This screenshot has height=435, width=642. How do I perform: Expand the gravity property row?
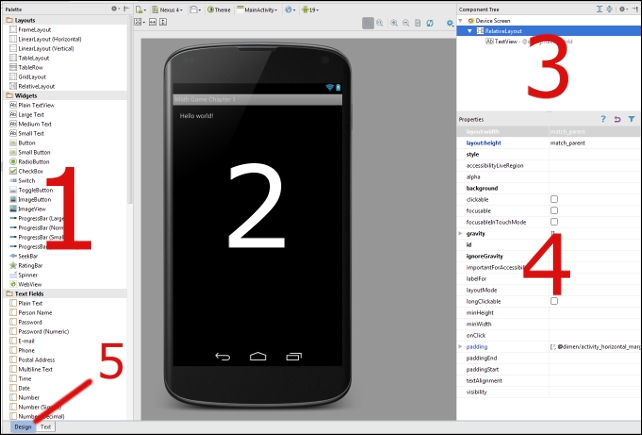[460, 233]
